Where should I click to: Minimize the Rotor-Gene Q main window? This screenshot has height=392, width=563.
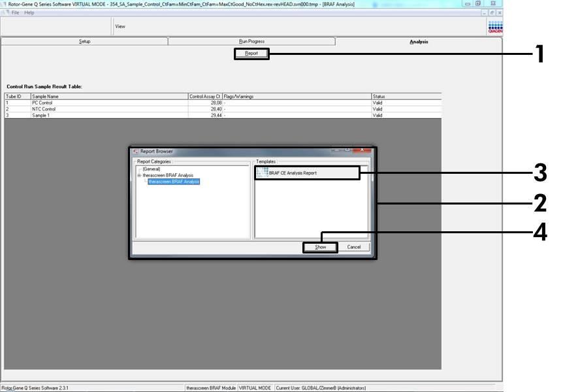click(468, 3)
